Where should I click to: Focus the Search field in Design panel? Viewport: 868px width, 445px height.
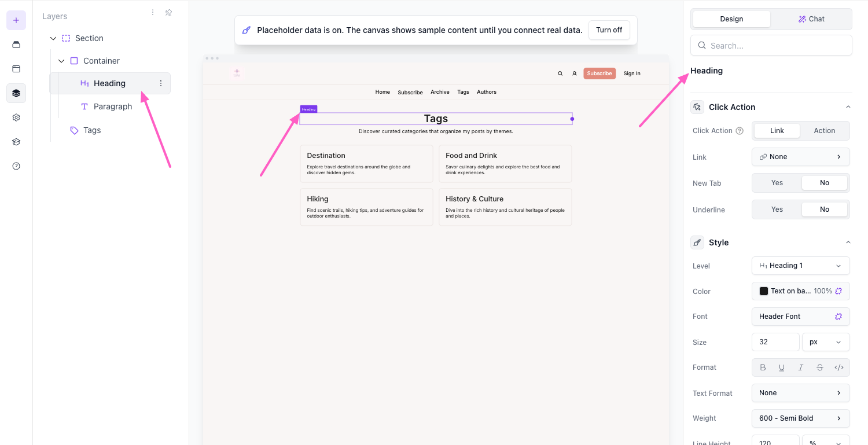(771, 46)
